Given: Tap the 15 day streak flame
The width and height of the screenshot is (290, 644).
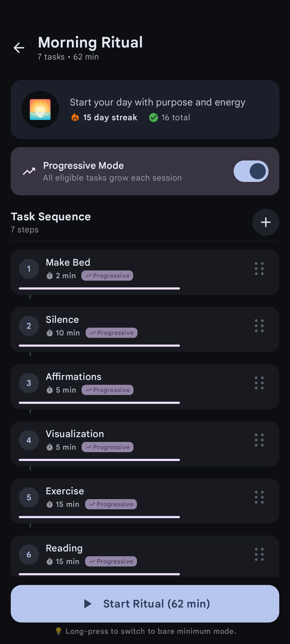Looking at the screenshot, I should coord(75,117).
